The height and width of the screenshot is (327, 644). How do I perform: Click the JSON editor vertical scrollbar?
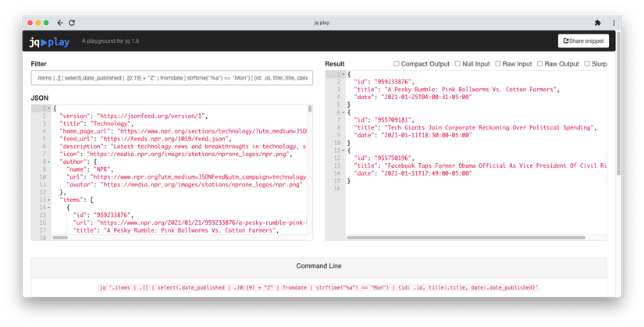click(x=310, y=108)
